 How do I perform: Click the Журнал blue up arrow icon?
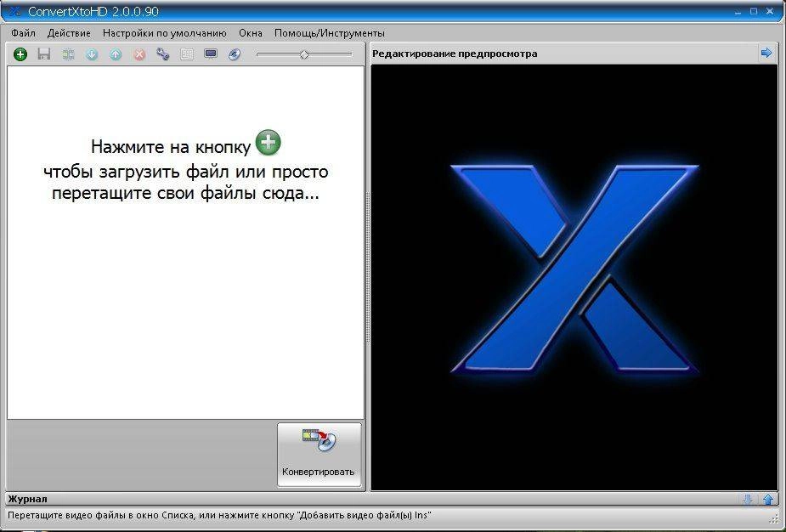pos(768,499)
